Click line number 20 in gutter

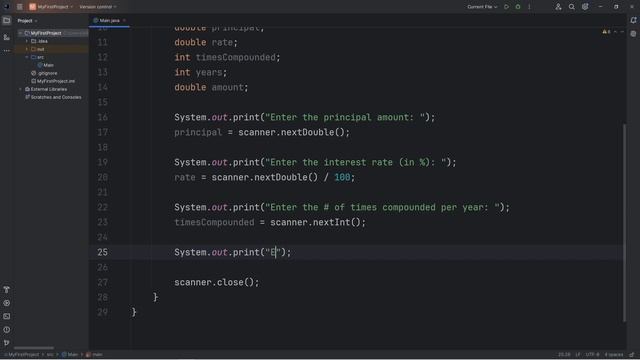[102, 177]
